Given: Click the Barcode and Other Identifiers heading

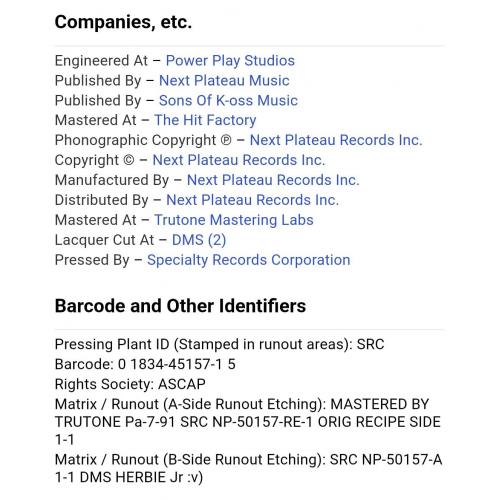Looking at the screenshot, I should (x=180, y=306).
